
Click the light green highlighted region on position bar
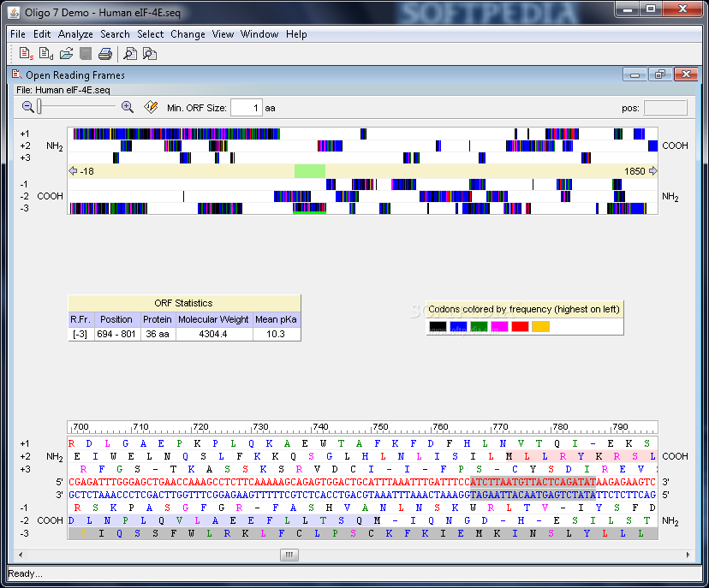tap(310, 171)
